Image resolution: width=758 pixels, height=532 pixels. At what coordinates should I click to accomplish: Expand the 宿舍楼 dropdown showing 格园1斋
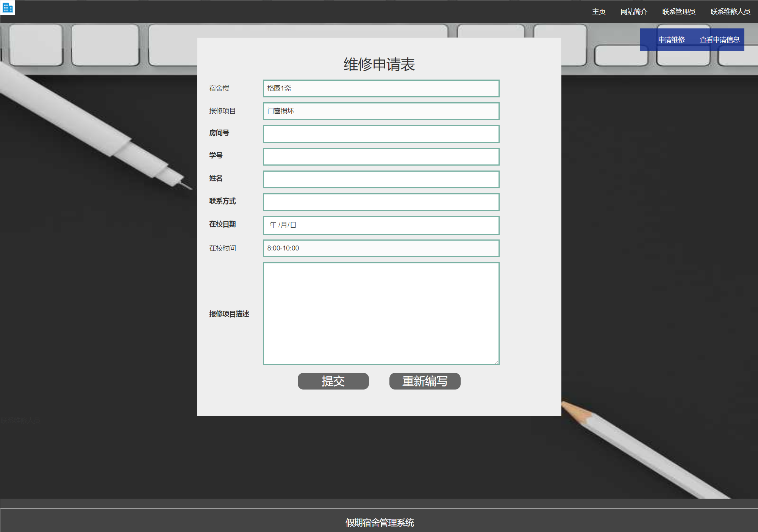tap(381, 88)
